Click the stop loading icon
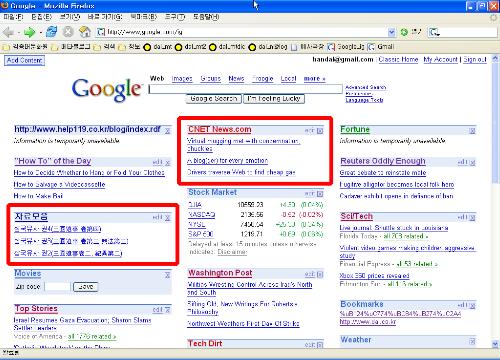The height and width of the screenshot is (360, 500). (68, 32)
